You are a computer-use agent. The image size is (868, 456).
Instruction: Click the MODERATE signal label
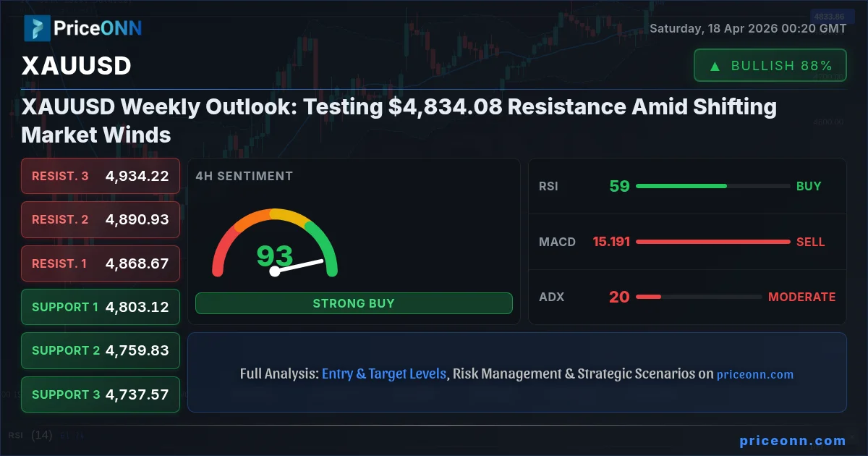[x=801, y=297]
